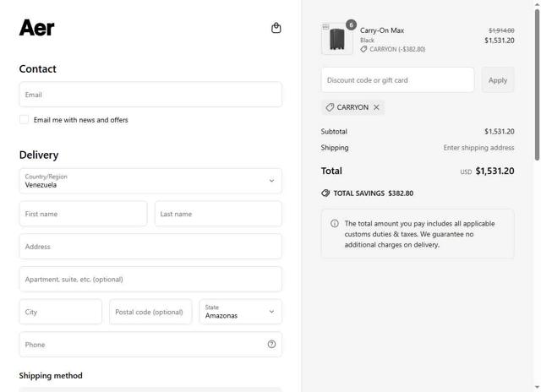
Task: Click the Delivery section heading
Action: [x=39, y=155]
